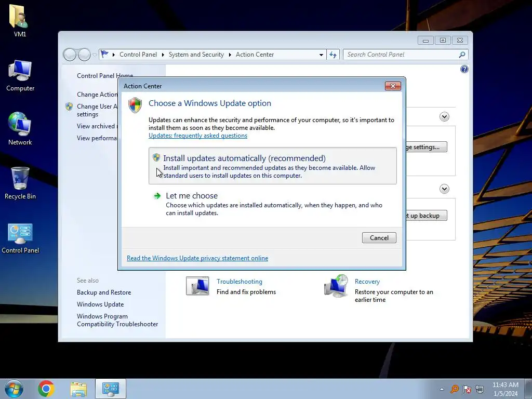
Task: Show hidden tray icons arrow
Action: pos(442,389)
